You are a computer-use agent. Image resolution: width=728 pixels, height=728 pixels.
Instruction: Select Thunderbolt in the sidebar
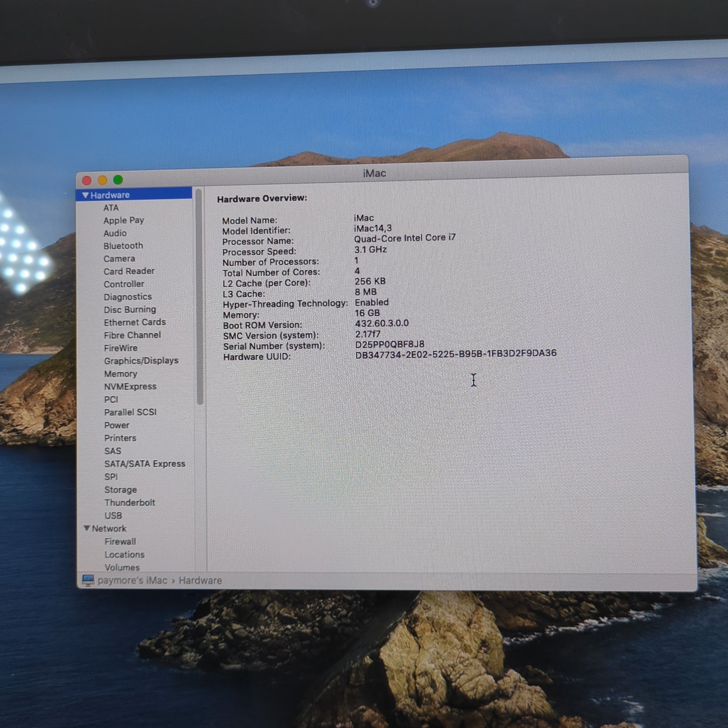[129, 502]
